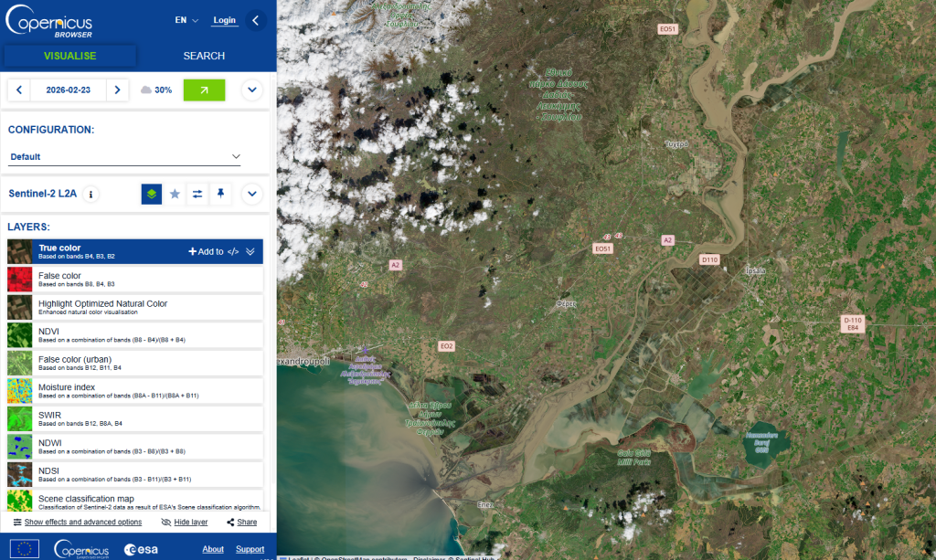Select the layers visualization icon
Screen dimensions: 936x560
coord(152,195)
